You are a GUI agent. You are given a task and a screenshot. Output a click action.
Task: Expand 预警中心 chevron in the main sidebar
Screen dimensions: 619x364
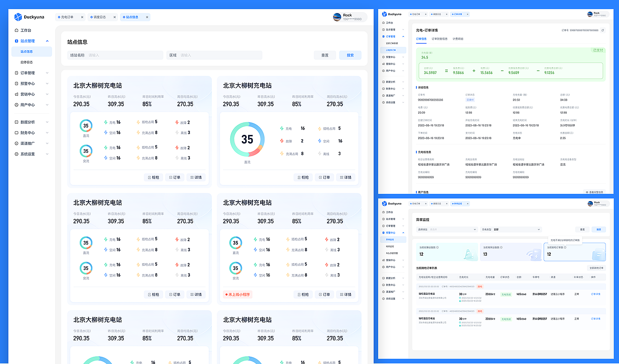(x=47, y=84)
